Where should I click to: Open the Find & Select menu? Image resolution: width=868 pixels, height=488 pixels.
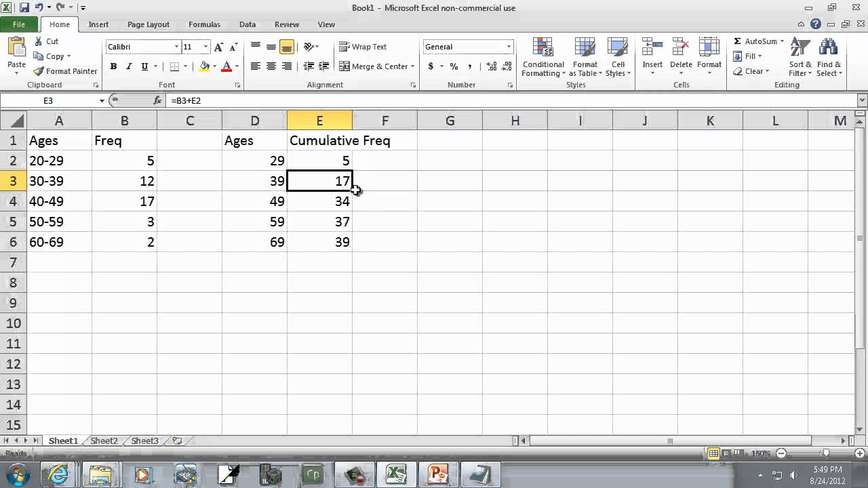[829, 58]
